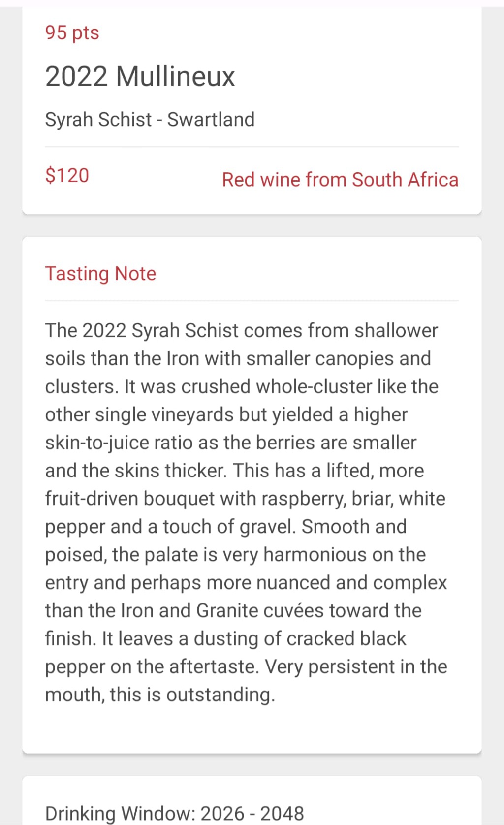Tap the 95 pts score

click(72, 32)
